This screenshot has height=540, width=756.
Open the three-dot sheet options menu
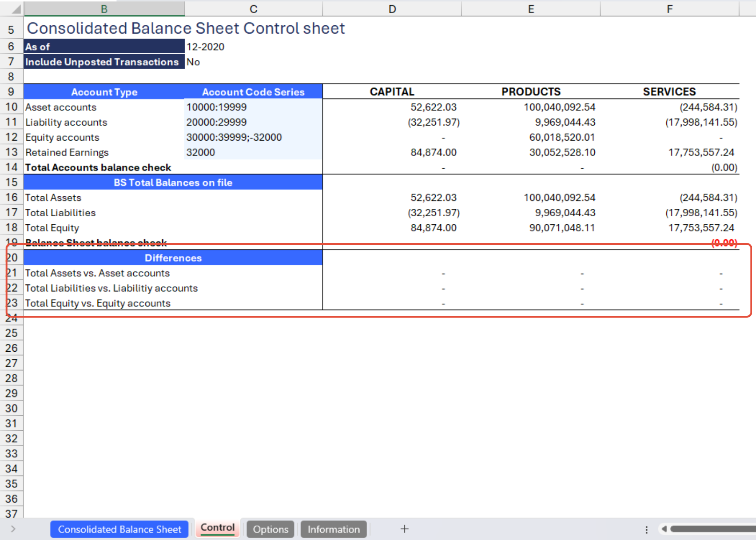pos(647,529)
